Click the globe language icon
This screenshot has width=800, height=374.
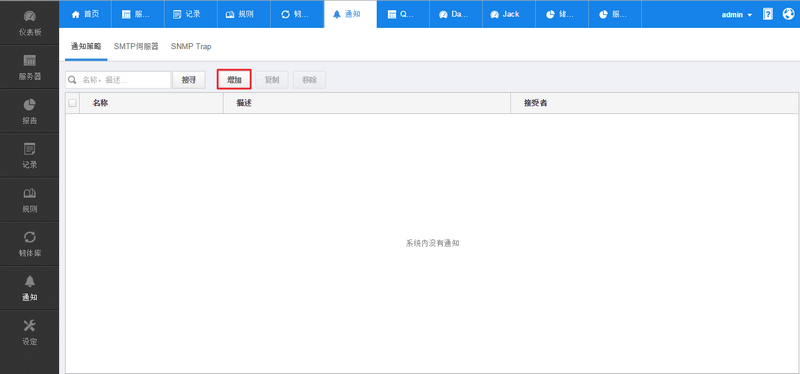(x=788, y=14)
